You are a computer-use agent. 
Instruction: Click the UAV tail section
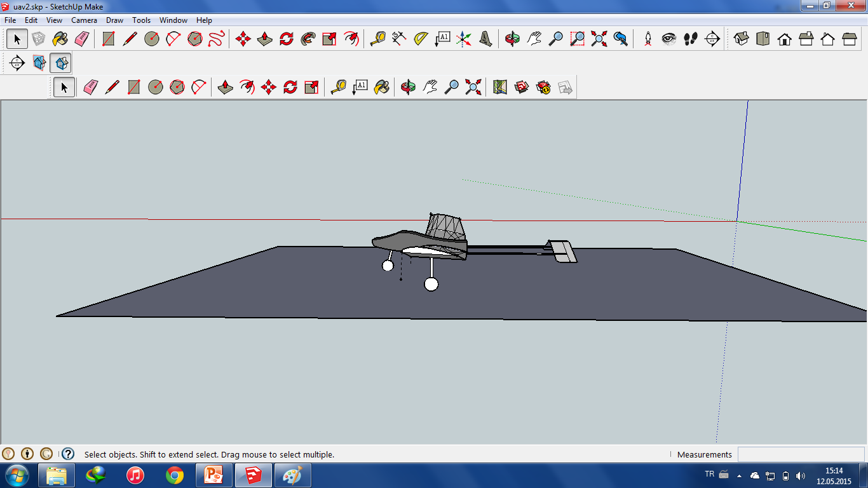click(562, 250)
